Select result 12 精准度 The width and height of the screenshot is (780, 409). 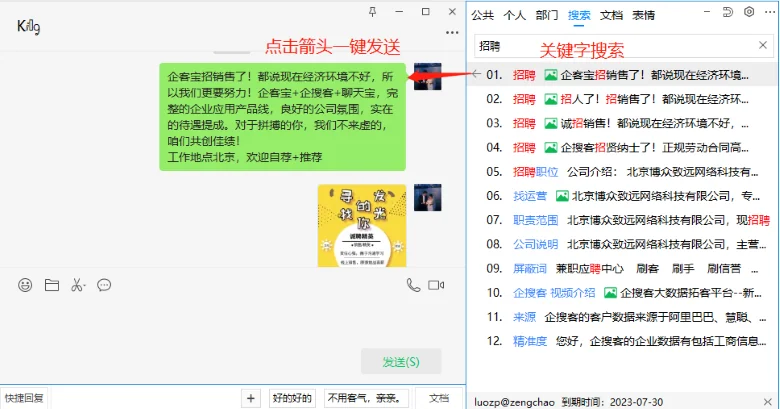[622, 341]
